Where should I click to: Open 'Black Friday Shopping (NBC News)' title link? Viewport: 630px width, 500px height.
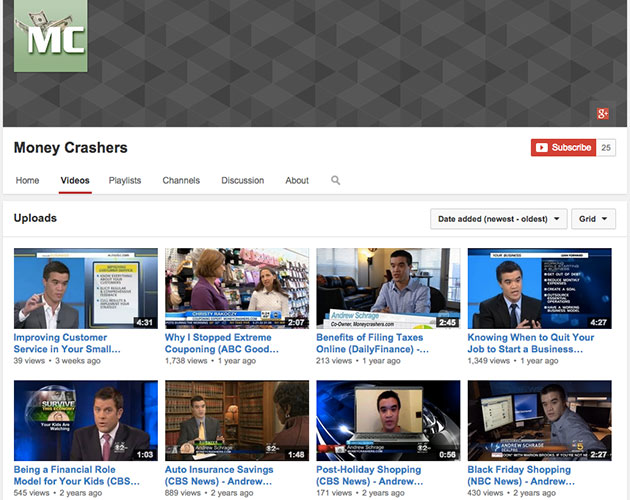tap(521, 475)
